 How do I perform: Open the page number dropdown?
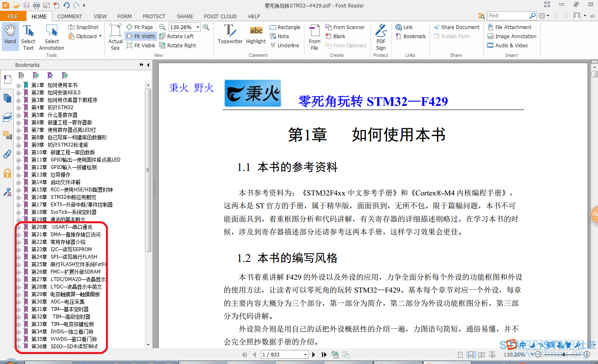[306, 354]
